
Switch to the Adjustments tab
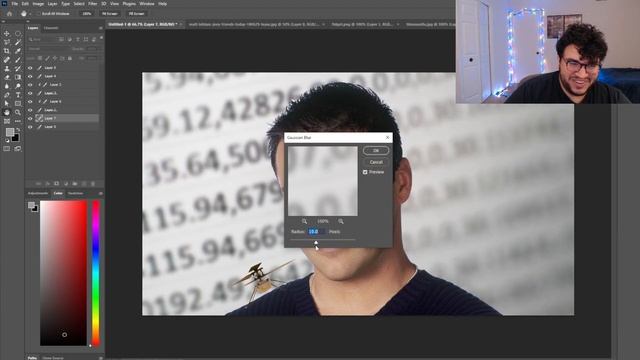click(x=38, y=193)
